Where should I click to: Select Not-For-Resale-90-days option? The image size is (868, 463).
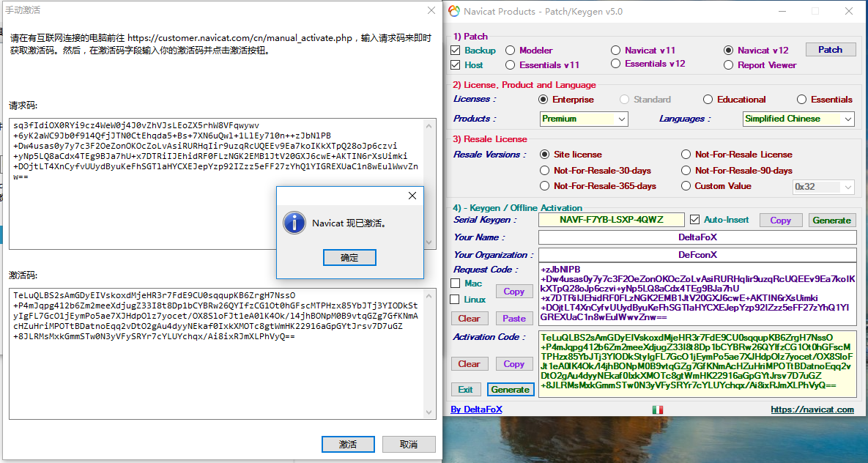click(686, 171)
